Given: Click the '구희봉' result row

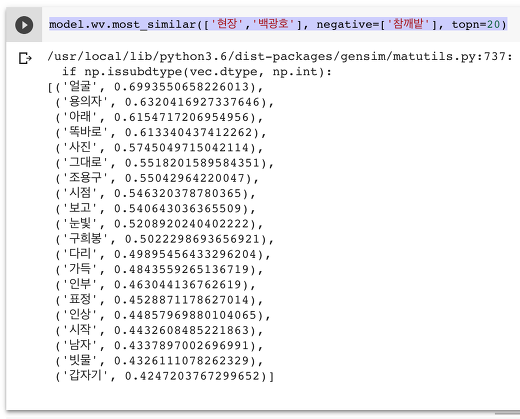Looking at the screenshot, I should coord(164,239).
